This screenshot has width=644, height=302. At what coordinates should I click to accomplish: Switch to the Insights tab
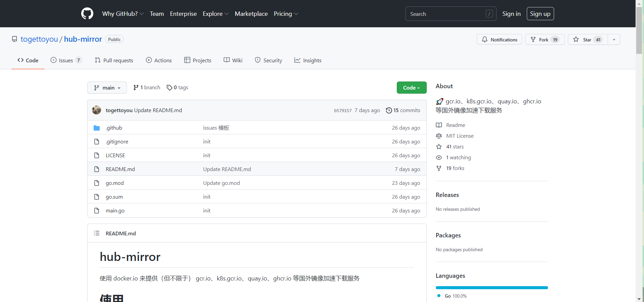tap(308, 60)
